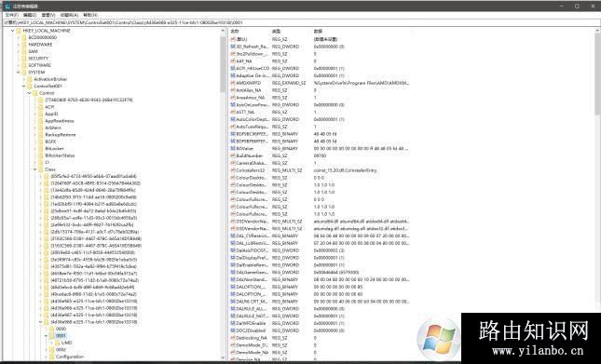Expand the ActivationBroker key

pyautogui.click(x=24, y=79)
